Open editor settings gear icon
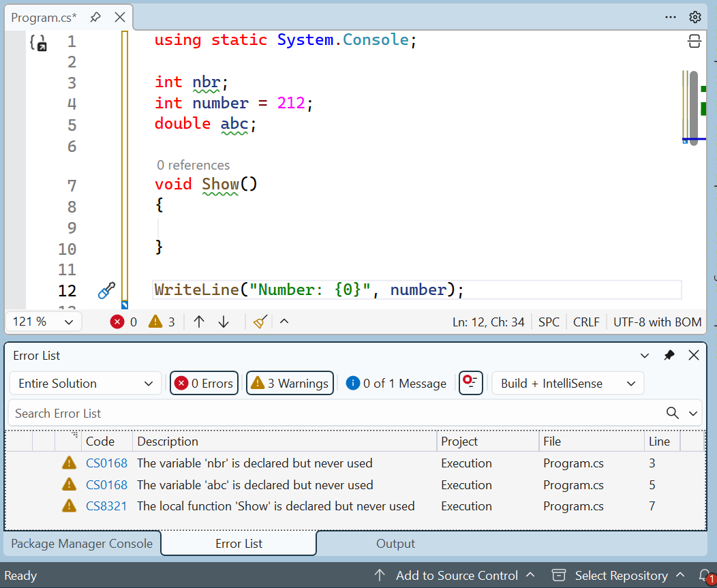717x588 pixels. (695, 18)
